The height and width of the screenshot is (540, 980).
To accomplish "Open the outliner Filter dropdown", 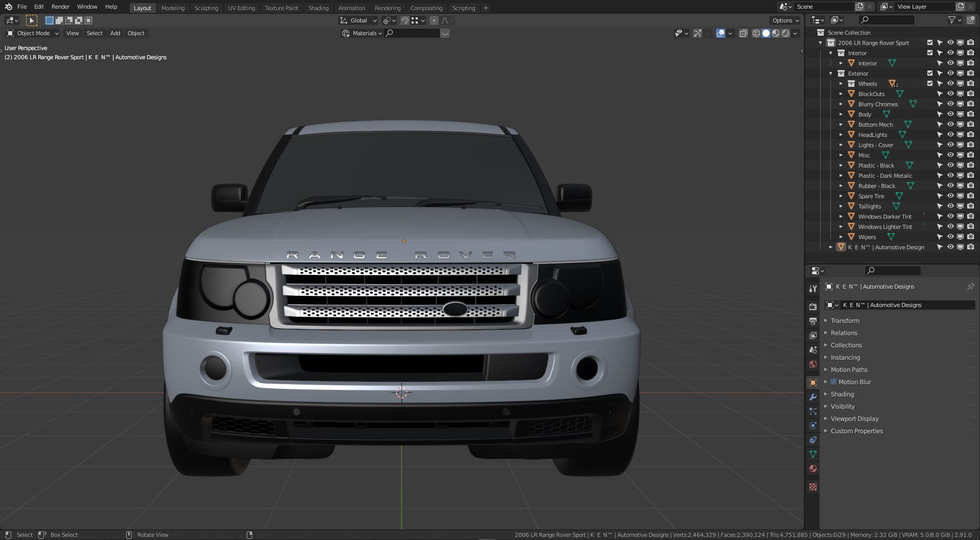I will coord(955,20).
